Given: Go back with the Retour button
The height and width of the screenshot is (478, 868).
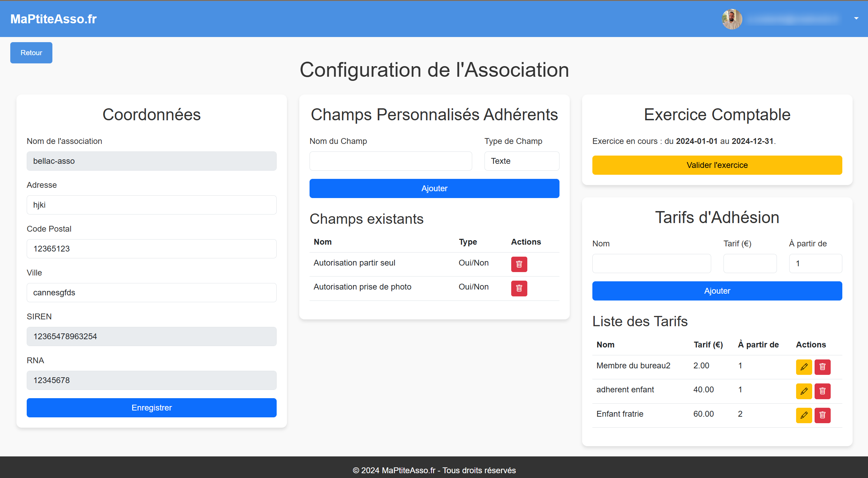Looking at the screenshot, I should coord(31,53).
